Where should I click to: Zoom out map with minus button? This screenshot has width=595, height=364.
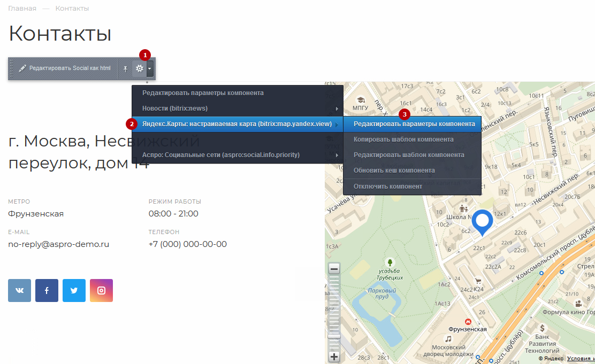334,269
